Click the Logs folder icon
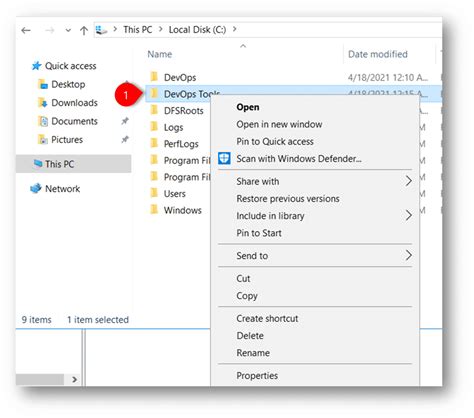The width and height of the screenshot is (474, 418). [x=154, y=126]
